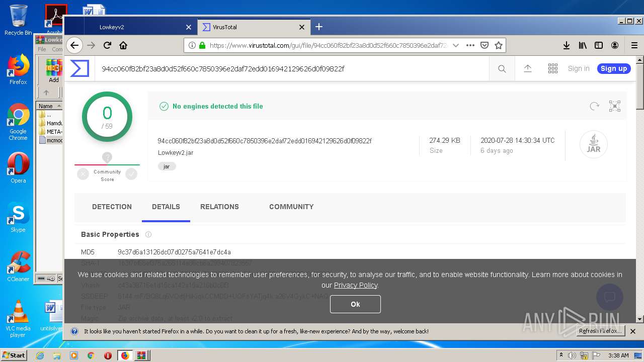Open CCleaner desktop shortcut
644x362 pixels.
[x=18, y=266]
